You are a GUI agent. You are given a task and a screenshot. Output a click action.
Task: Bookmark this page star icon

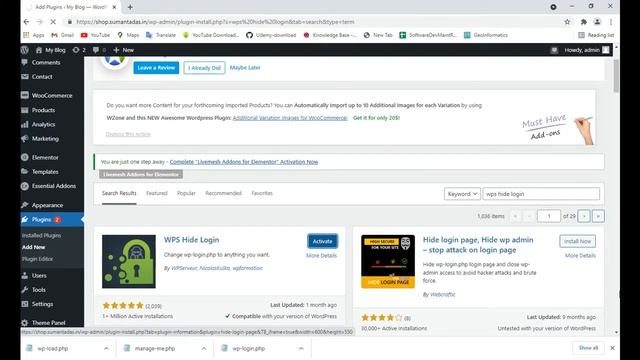567,22
